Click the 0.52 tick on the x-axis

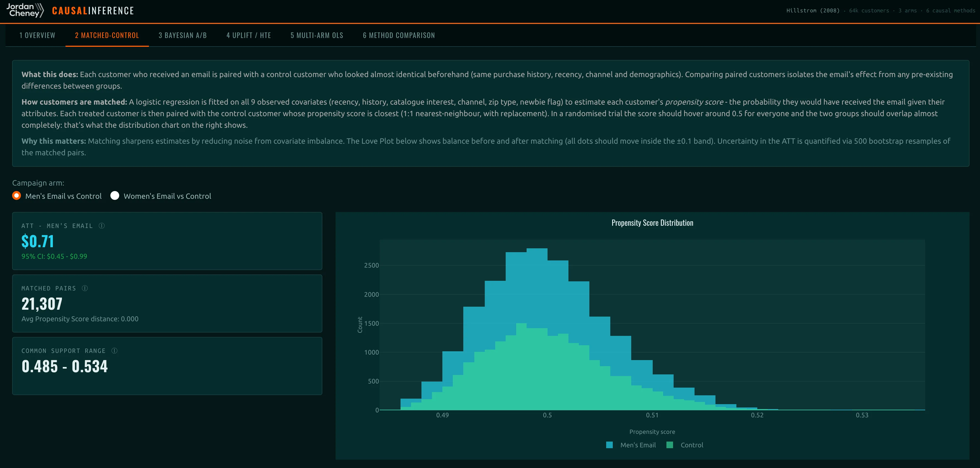(x=757, y=415)
